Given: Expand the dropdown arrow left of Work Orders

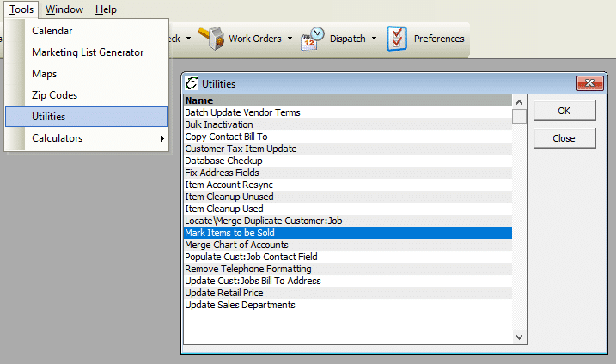Looking at the screenshot, I should tap(188, 39).
